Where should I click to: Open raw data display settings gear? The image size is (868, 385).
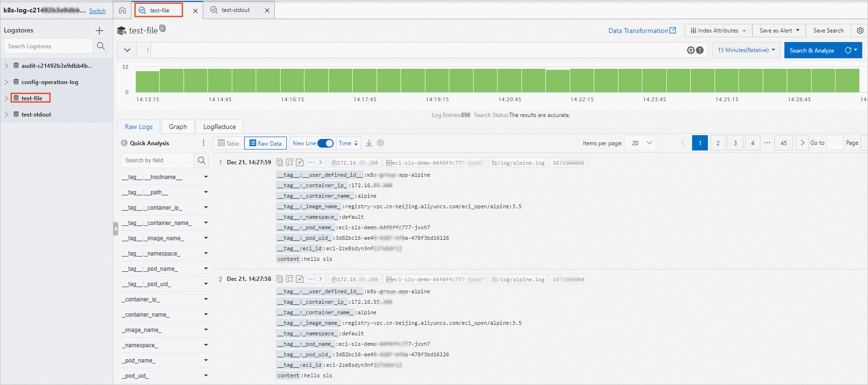click(380, 143)
